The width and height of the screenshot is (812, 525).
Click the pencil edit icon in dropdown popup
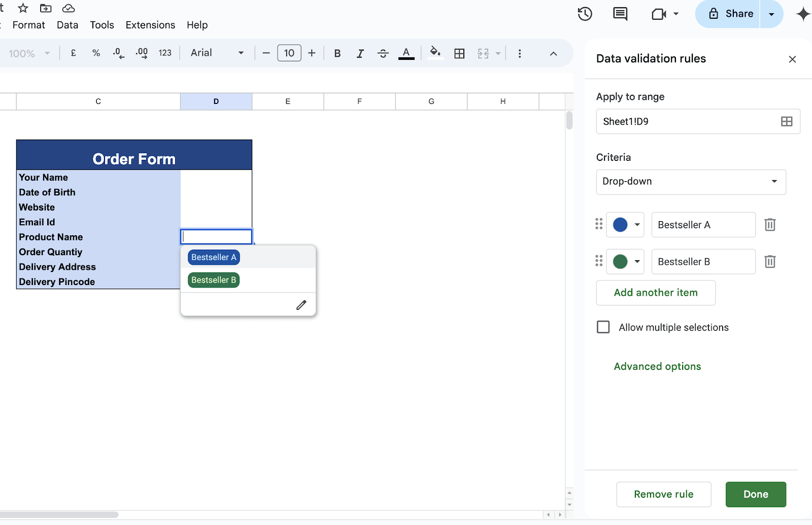(x=301, y=305)
